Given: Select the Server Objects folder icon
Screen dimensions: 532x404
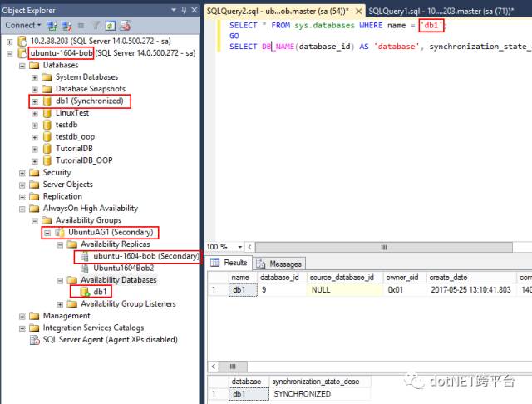Looking at the screenshot, I should point(34,185).
